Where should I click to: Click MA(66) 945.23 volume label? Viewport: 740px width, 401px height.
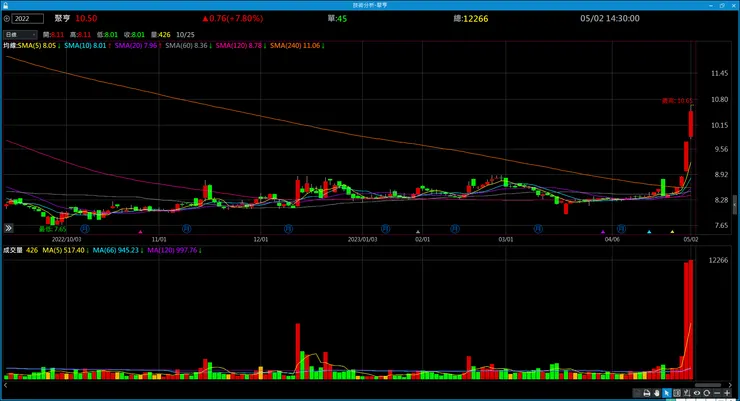coord(118,251)
